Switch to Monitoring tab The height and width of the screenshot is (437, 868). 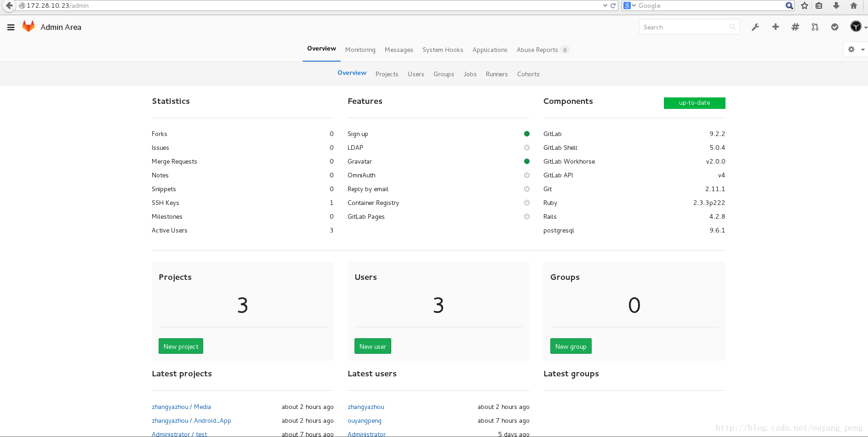point(360,50)
